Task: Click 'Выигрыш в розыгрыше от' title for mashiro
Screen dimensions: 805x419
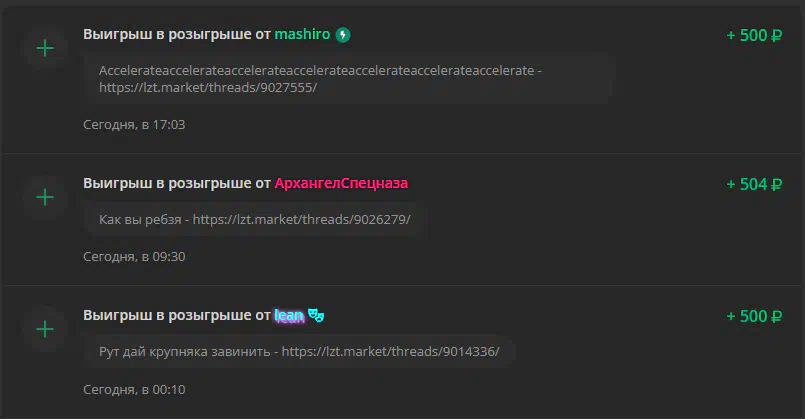Action: point(177,34)
